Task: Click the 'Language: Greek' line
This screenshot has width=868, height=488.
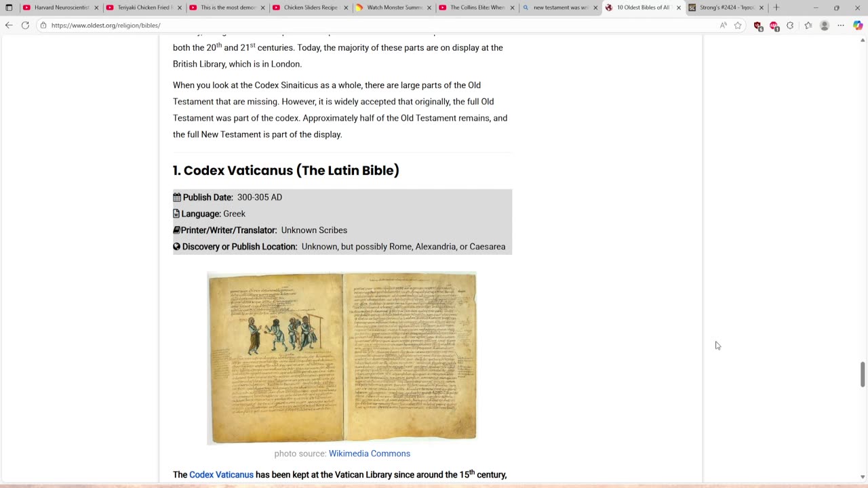Action: coord(209,213)
